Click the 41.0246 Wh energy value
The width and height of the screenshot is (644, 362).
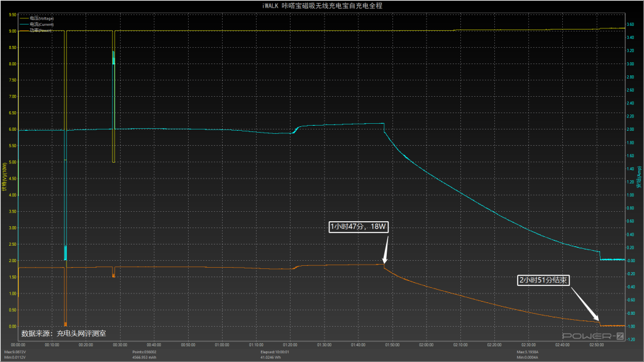click(x=270, y=358)
